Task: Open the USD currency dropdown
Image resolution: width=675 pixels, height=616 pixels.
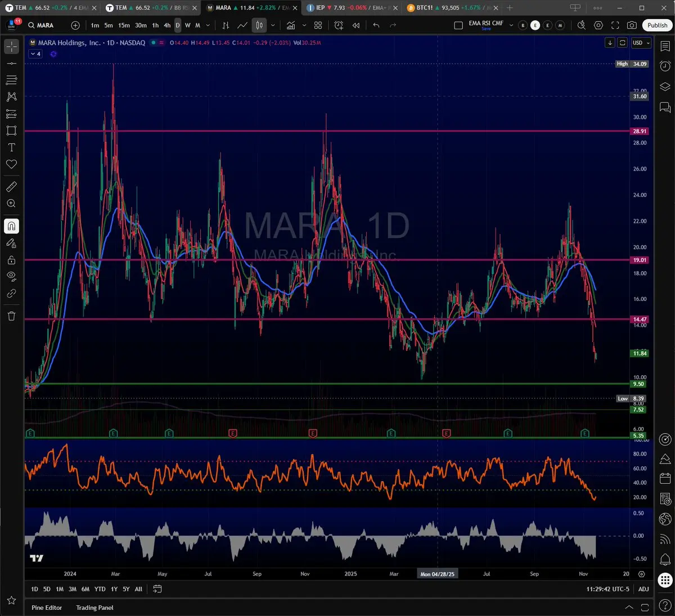Action: (641, 43)
